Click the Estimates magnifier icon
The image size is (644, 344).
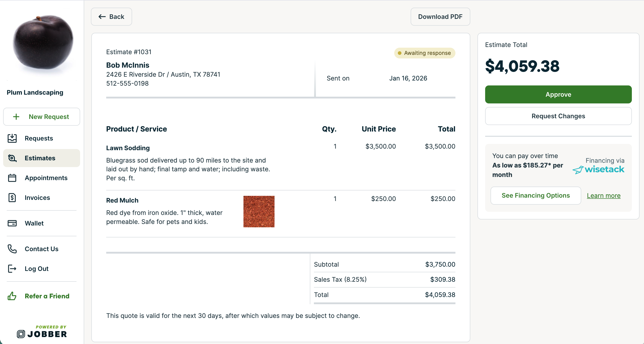click(12, 158)
